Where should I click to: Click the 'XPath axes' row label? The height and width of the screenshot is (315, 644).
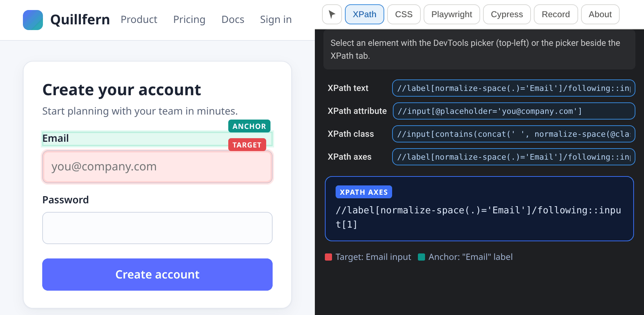[x=350, y=157]
